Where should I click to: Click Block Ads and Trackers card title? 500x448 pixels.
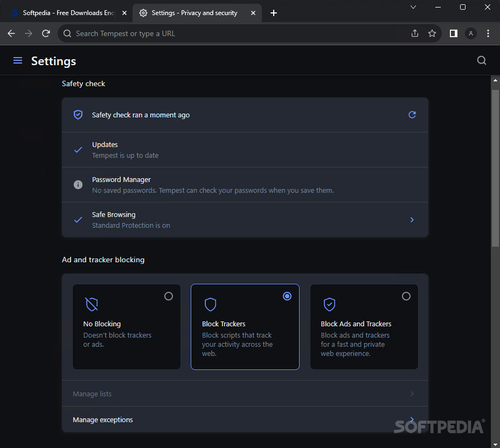coord(356,324)
